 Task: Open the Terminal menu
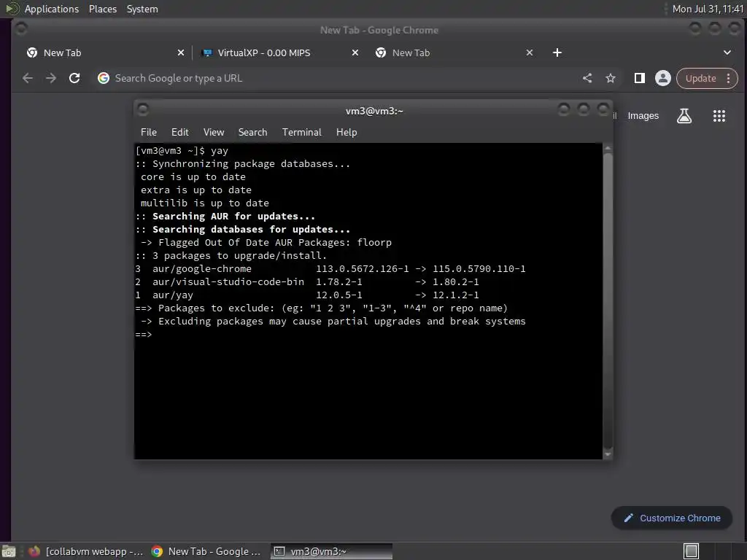click(x=301, y=133)
